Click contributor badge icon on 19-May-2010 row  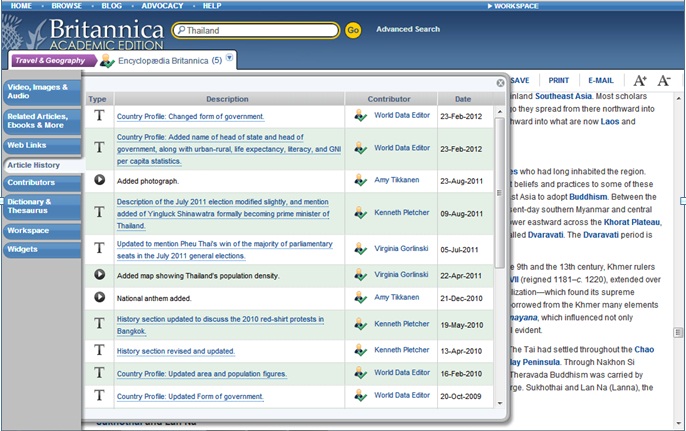tap(360, 324)
